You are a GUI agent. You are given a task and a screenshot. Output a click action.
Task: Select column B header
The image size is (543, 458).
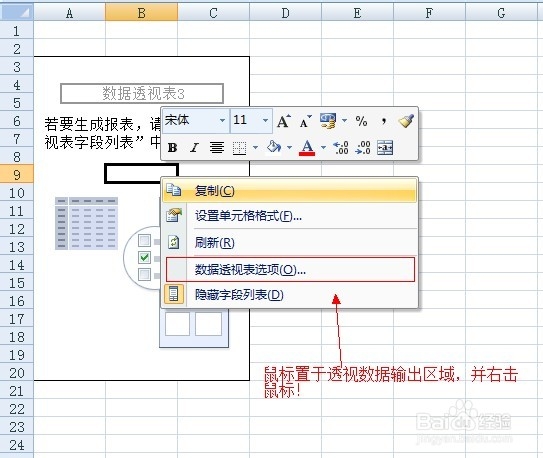[141, 13]
